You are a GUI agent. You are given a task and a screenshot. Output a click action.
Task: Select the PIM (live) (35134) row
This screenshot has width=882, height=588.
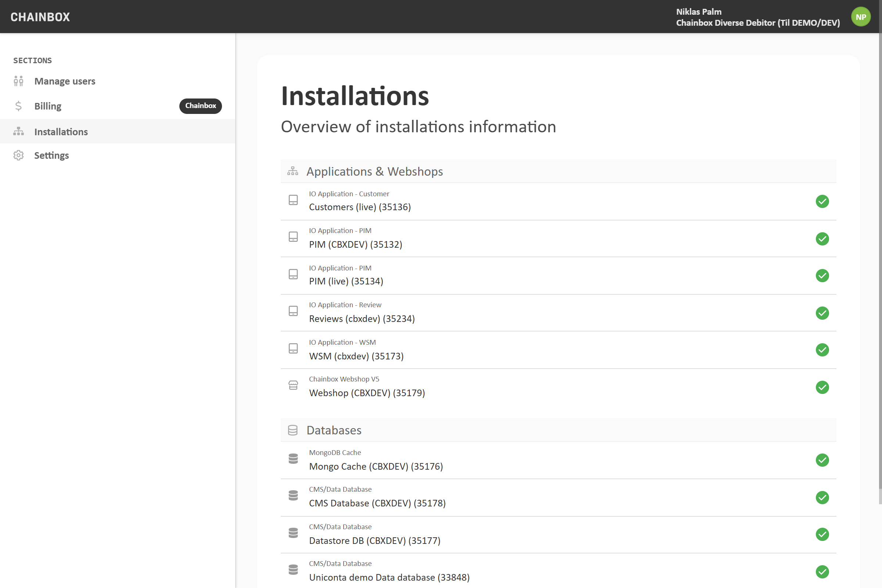pos(346,281)
